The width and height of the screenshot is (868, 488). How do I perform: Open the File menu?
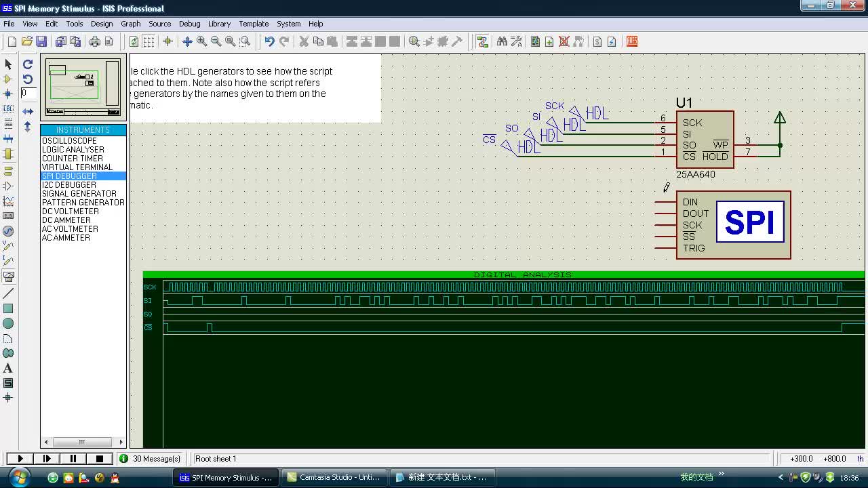pos(9,24)
